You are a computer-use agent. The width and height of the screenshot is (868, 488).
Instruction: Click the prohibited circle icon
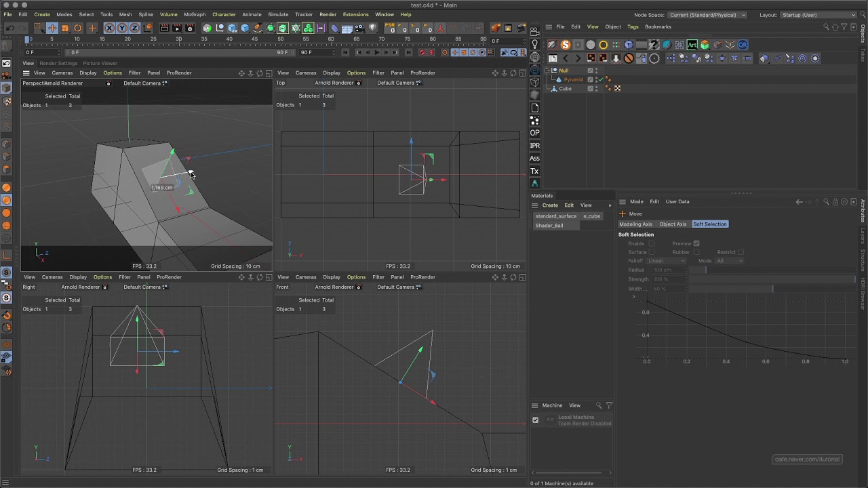pyautogui.click(x=629, y=58)
